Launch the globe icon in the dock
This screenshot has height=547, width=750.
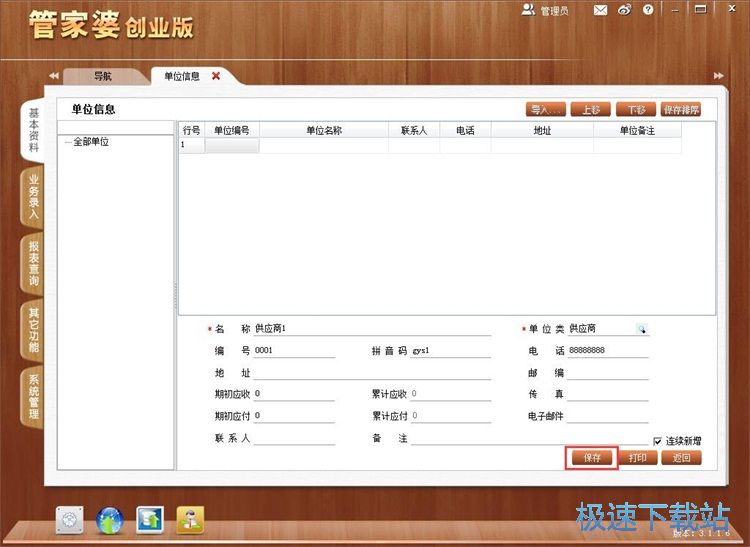click(110, 520)
